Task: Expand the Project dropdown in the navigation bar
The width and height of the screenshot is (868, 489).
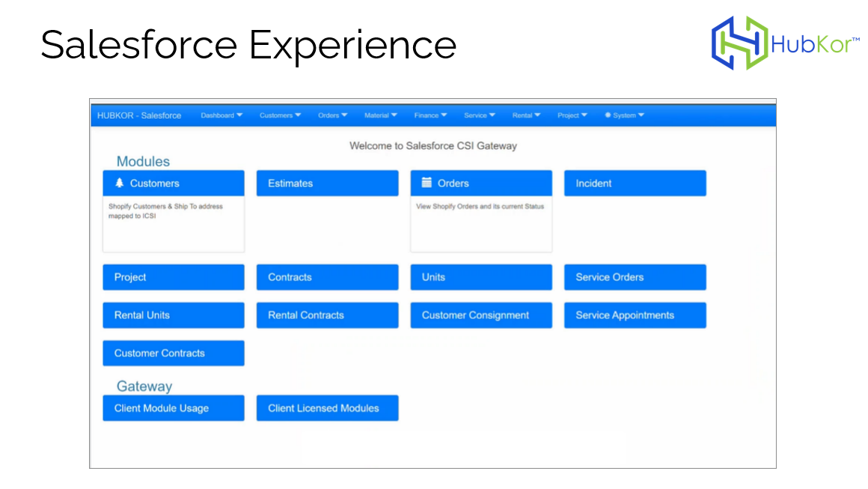Action: (572, 115)
